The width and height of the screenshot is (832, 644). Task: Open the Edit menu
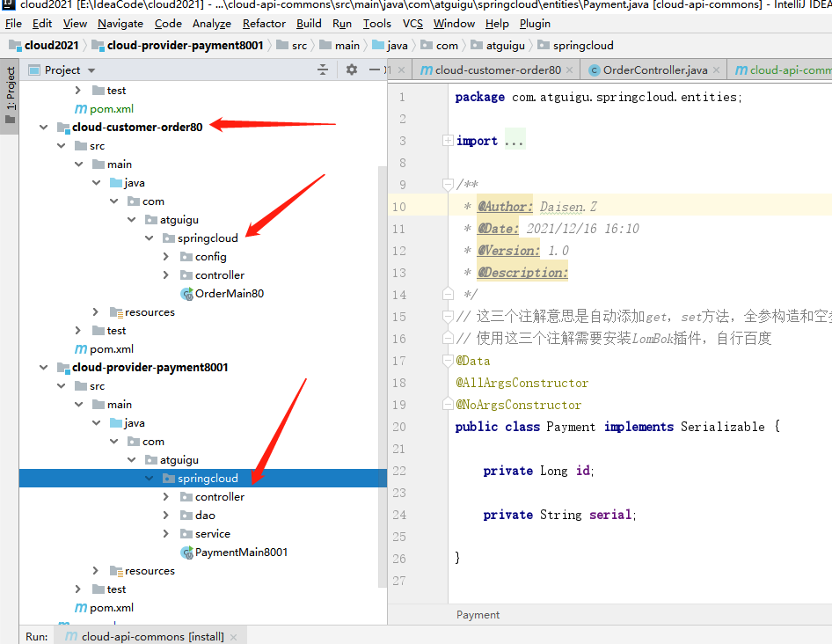(x=42, y=24)
